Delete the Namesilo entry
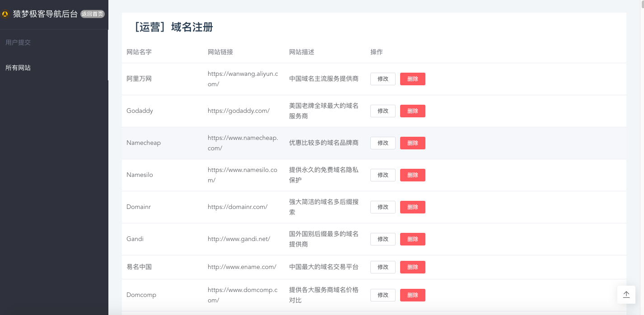Viewport: 644px width, 315px height. pyautogui.click(x=413, y=175)
